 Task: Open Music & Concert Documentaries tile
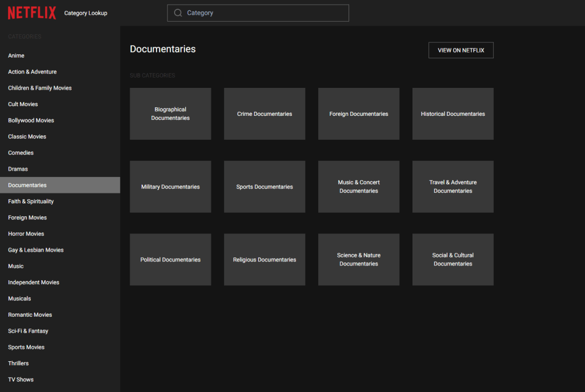click(359, 187)
